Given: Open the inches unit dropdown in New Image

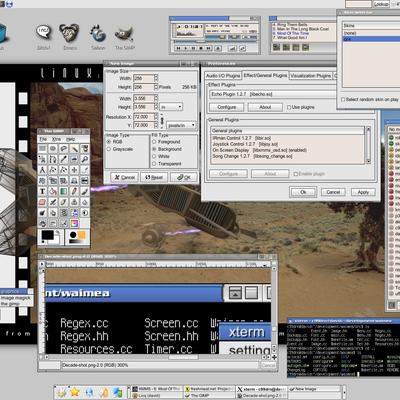Looking at the screenshot, I should click(171, 107).
